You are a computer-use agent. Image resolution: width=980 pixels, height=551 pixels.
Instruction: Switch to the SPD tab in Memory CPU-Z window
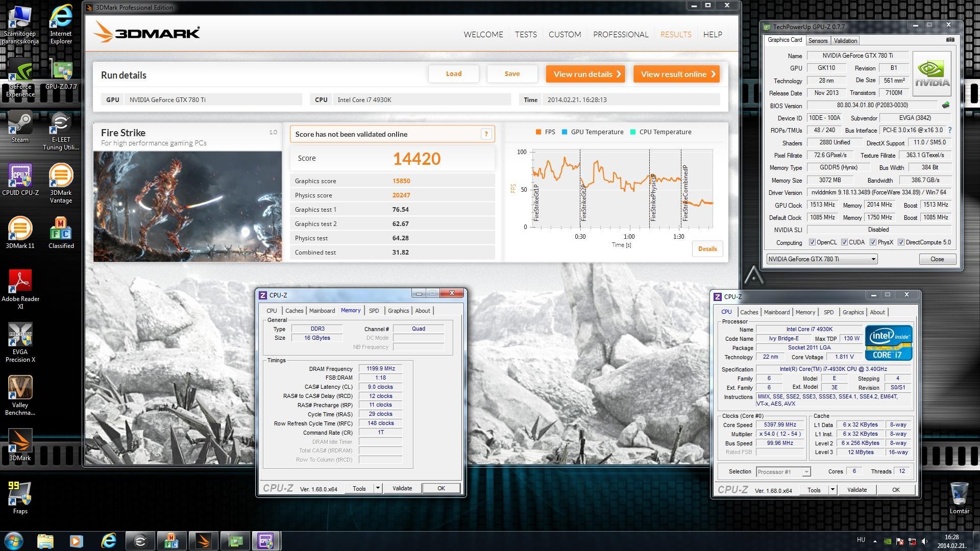374,311
